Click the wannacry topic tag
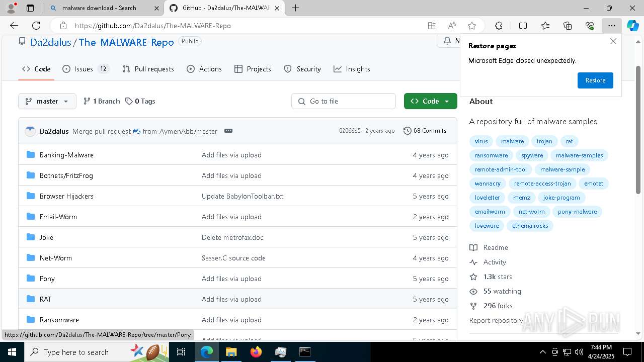Viewport: 644px width, 362px height. [488, 184]
